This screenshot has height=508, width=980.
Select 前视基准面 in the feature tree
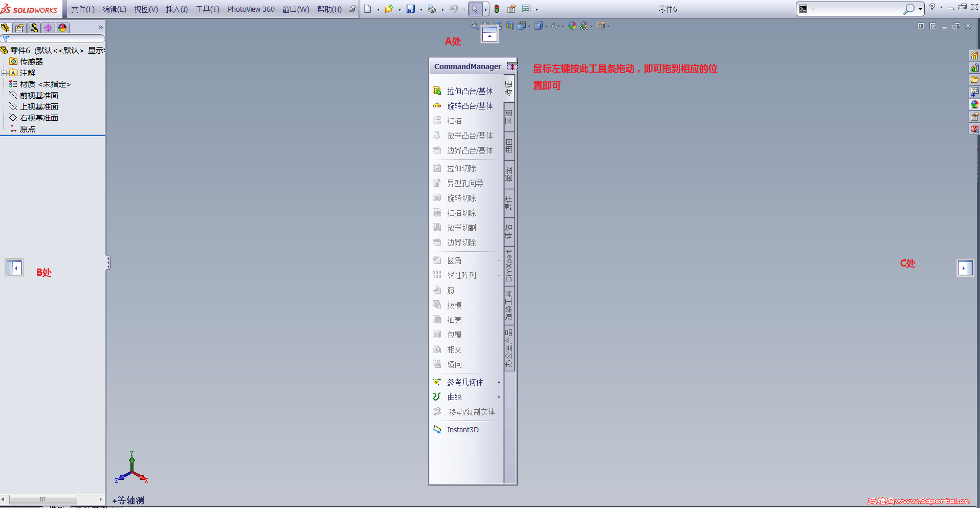point(39,96)
